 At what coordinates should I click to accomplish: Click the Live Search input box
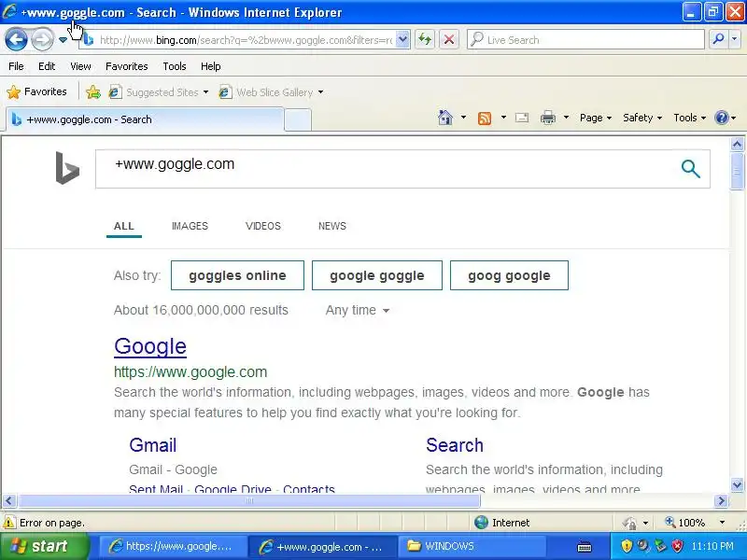[586, 40]
